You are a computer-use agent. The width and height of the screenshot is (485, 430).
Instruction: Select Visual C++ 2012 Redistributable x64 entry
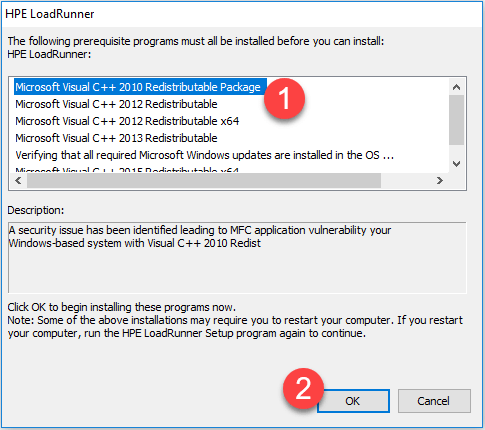(x=127, y=121)
